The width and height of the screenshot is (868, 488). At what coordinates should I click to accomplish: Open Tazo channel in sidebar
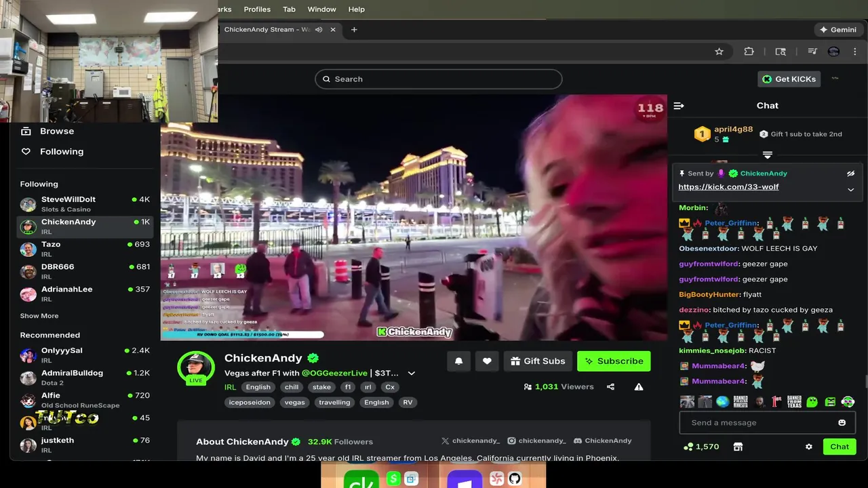[85, 249]
